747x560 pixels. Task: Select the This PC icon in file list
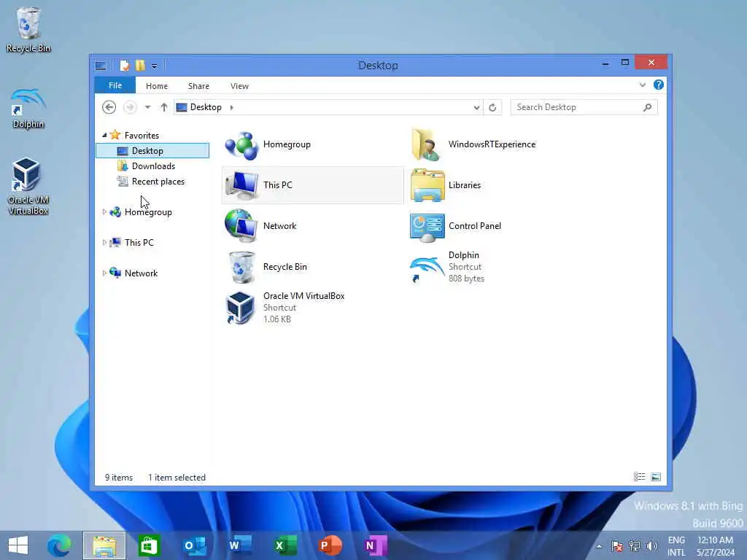point(241,185)
